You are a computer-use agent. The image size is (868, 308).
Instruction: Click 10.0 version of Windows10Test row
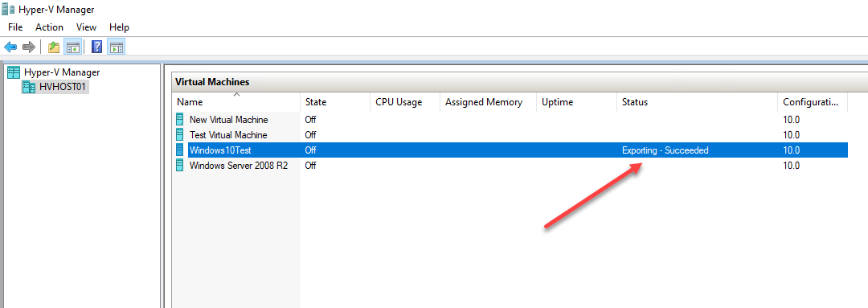coord(791,150)
